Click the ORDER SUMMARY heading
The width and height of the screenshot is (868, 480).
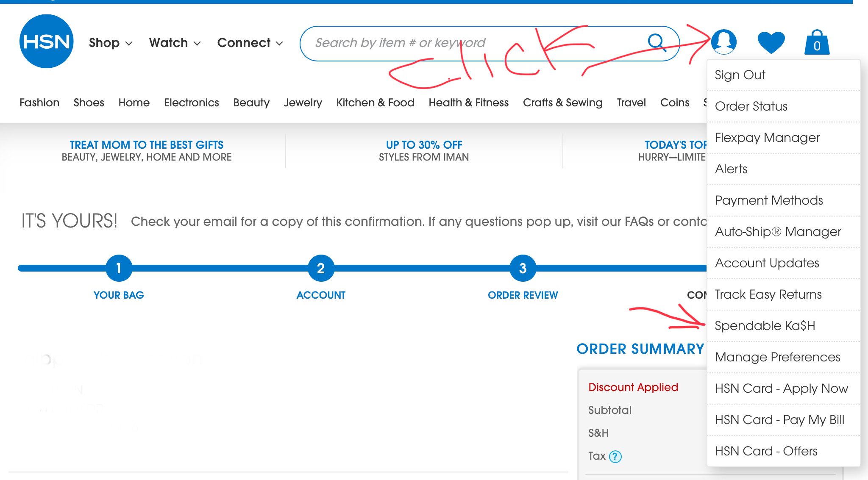coord(640,349)
